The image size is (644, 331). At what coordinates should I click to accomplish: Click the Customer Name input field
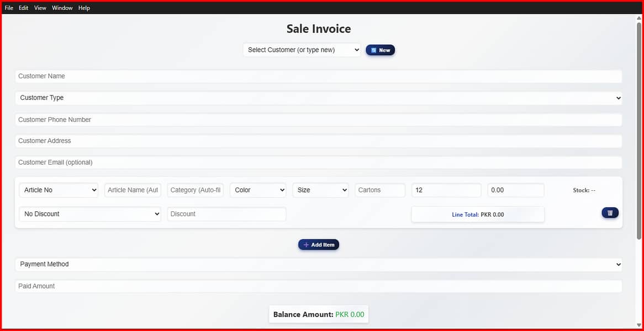coord(319,76)
